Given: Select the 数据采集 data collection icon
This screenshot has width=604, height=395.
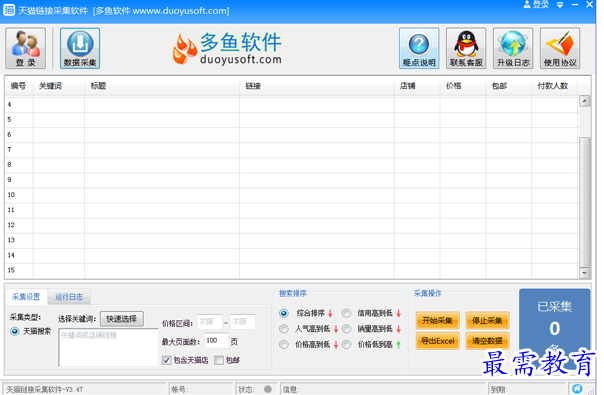Looking at the screenshot, I should tap(80, 48).
